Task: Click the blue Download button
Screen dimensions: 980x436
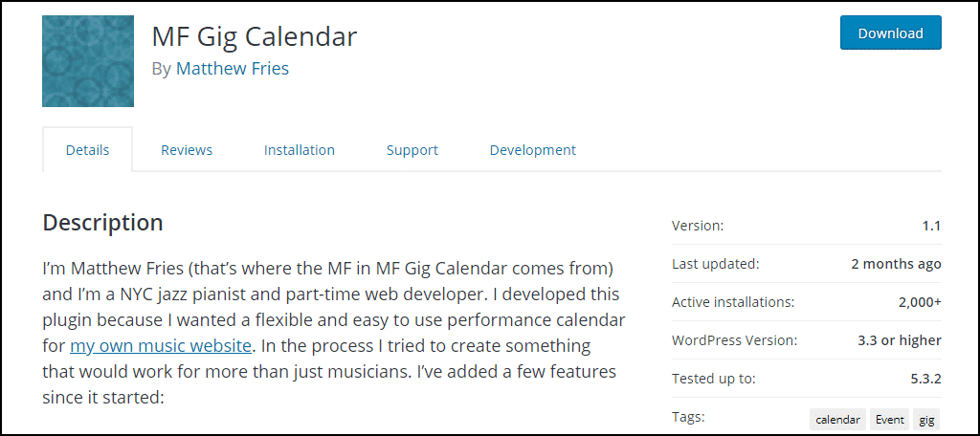Action: (891, 33)
